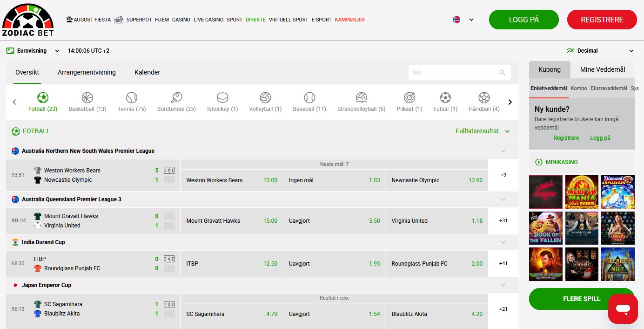Select the Kombo bet type tab

point(579,88)
